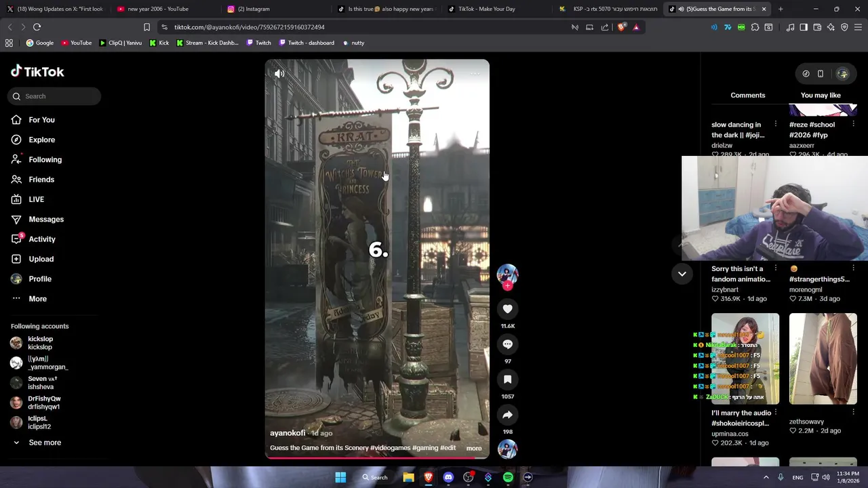Open options for fandom animation video card

click(x=775, y=269)
